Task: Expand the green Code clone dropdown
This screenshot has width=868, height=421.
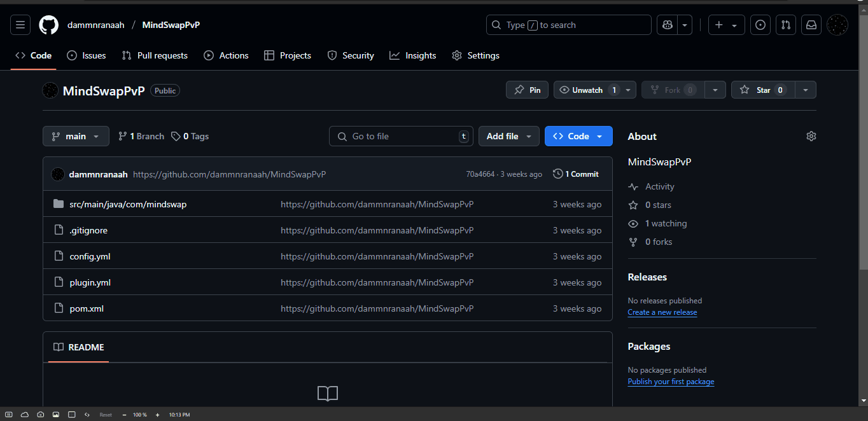Action: tap(578, 136)
